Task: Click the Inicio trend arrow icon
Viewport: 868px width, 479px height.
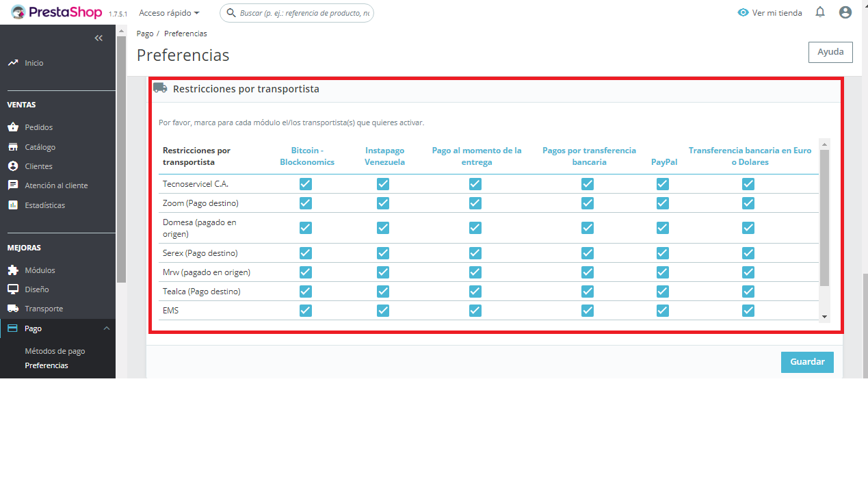Action: click(x=12, y=63)
